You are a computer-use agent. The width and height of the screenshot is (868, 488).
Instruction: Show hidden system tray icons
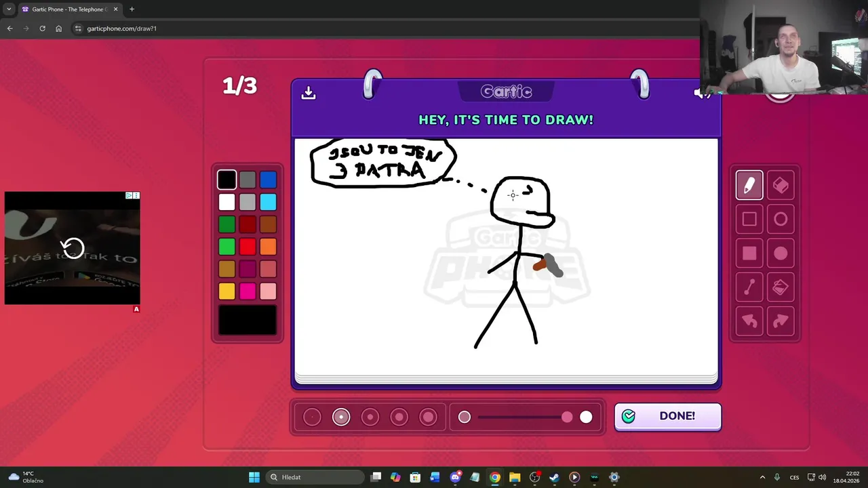[762, 477]
